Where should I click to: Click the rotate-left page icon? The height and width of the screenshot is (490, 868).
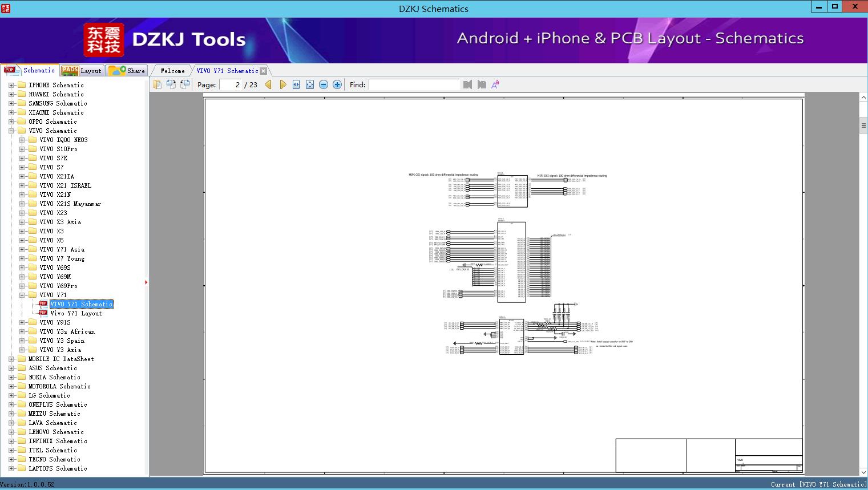[171, 84]
